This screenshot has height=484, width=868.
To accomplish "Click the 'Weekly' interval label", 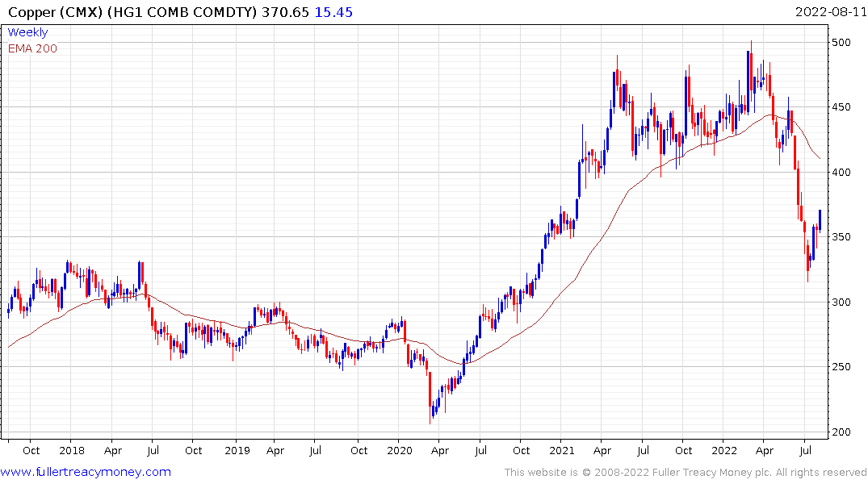I will tap(27, 32).
